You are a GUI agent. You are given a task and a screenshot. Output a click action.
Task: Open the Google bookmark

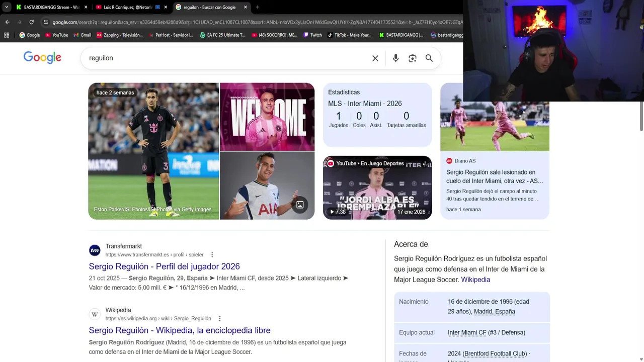coord(30,35)
